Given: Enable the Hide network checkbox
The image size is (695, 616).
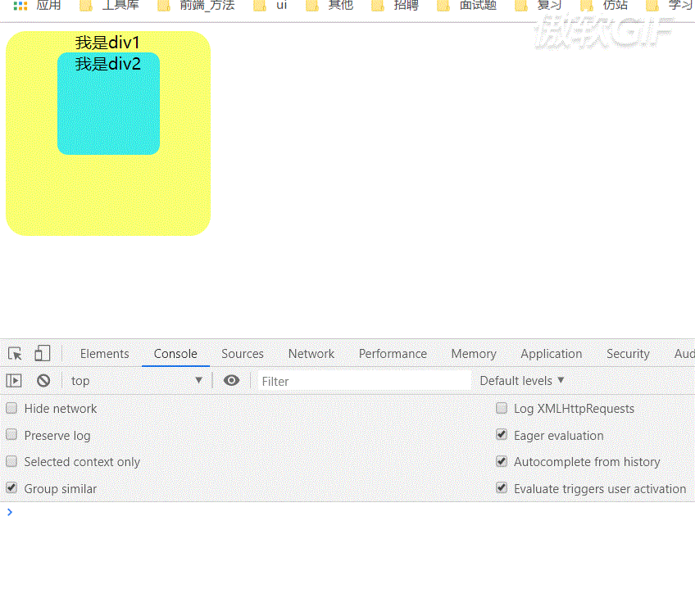Looking at the screenshot, I should 11,408.
